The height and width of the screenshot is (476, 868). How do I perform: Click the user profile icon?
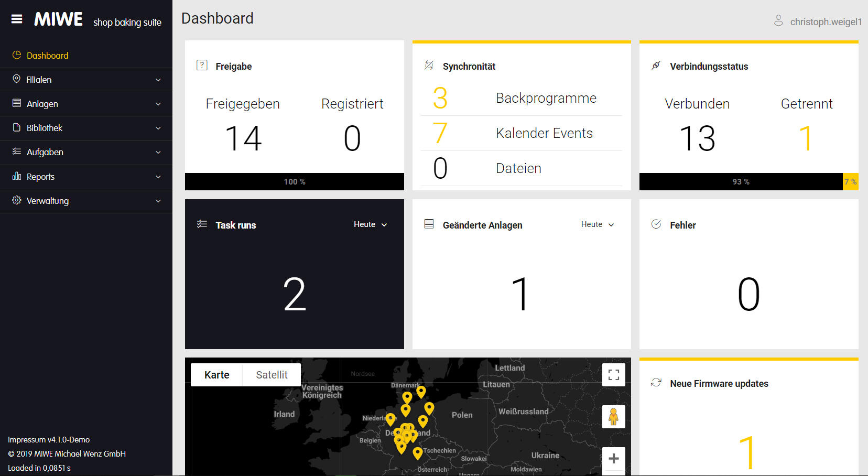778,21
